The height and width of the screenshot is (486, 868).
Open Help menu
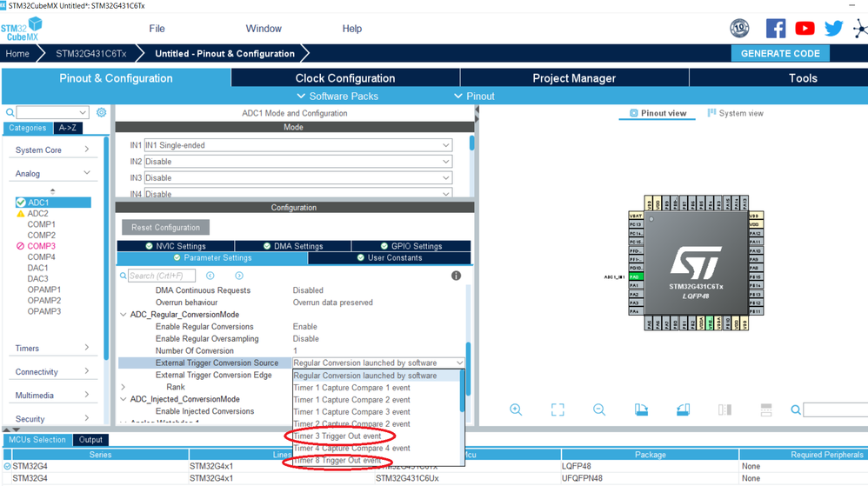point(352,29)
